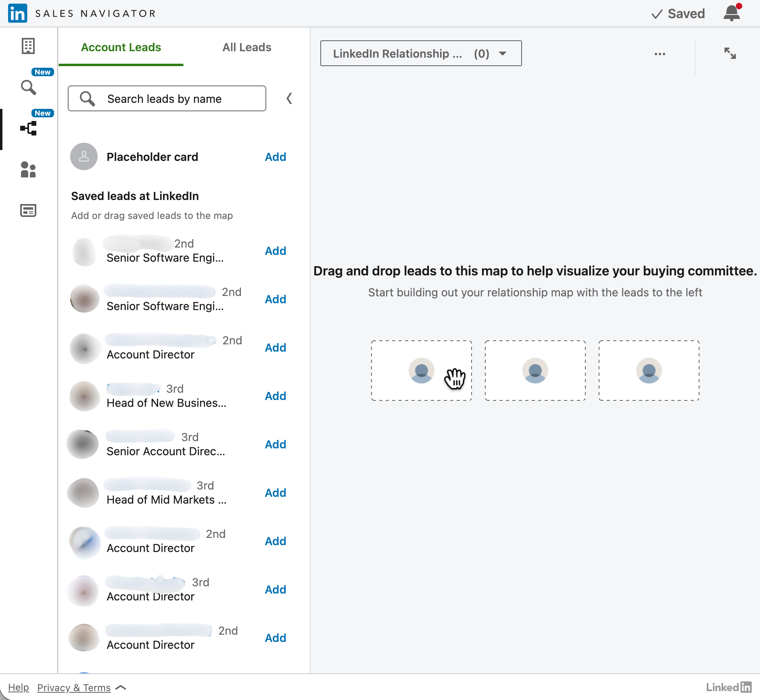Click the LinkedIn logo icon
This screenshot has height=700, width=760.
pos(17,13)
